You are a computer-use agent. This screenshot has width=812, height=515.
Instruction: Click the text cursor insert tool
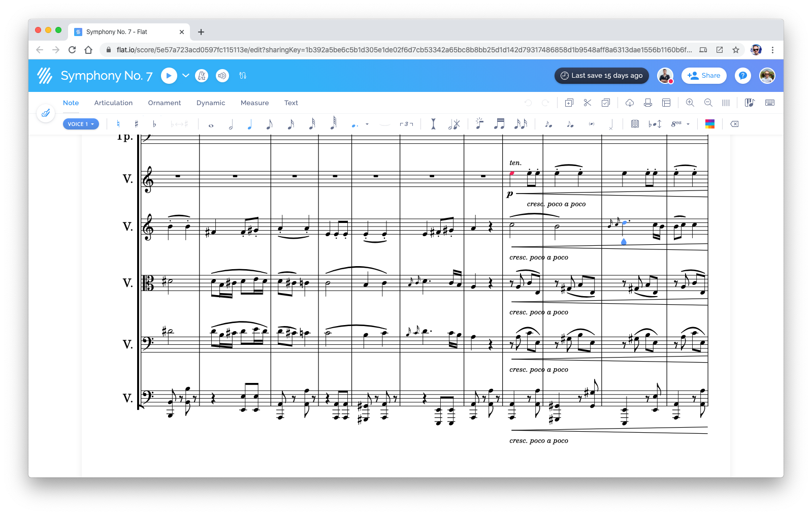coord(433,124)
